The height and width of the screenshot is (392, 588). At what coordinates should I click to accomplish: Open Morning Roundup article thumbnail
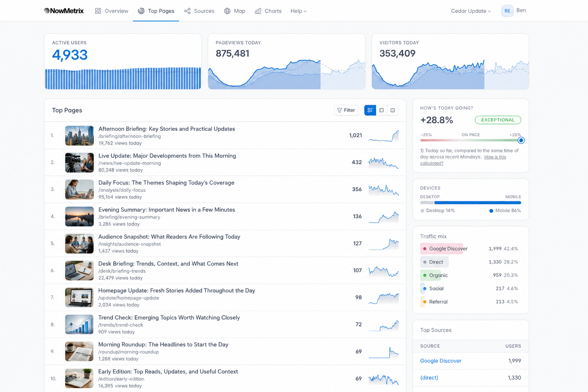tap(79, 351)
